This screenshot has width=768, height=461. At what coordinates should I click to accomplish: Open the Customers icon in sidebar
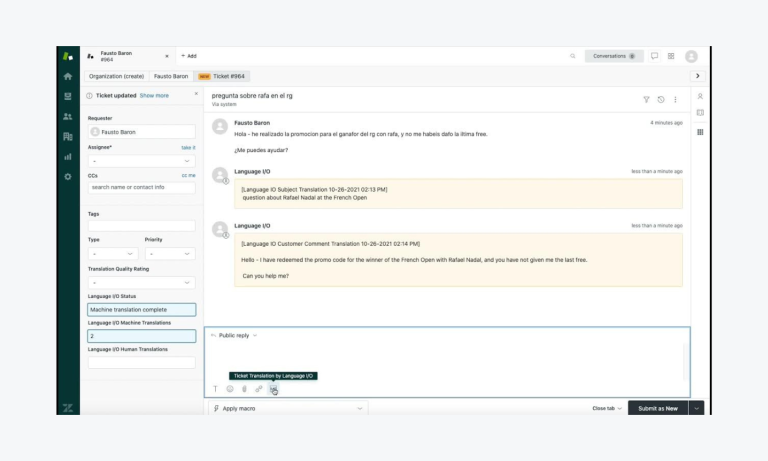[68, 117]
